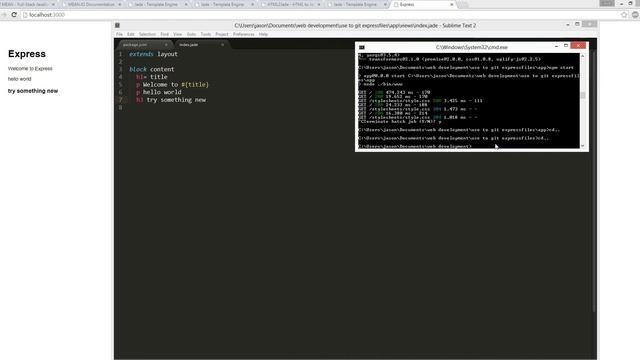Screen dimensions: 640x360
Task: Open the Preferences menu in Sublime Text
Action: pyautogui.click(x=244, y=34)
